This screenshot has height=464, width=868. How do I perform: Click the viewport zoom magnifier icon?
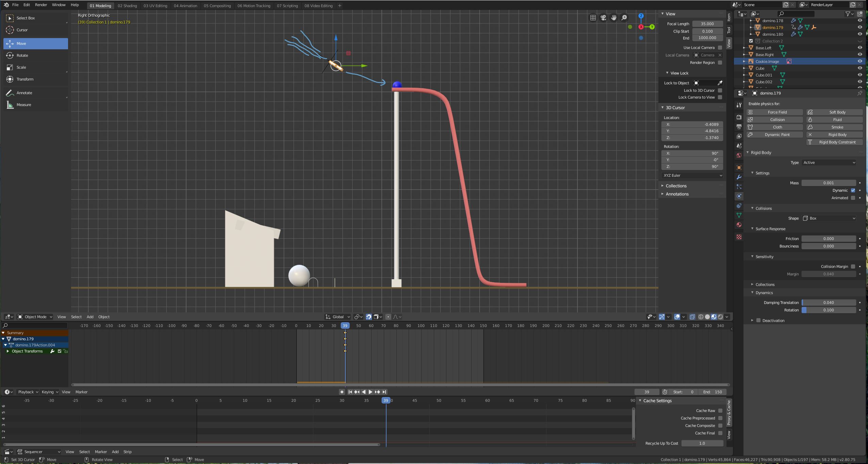click(624, 18)
